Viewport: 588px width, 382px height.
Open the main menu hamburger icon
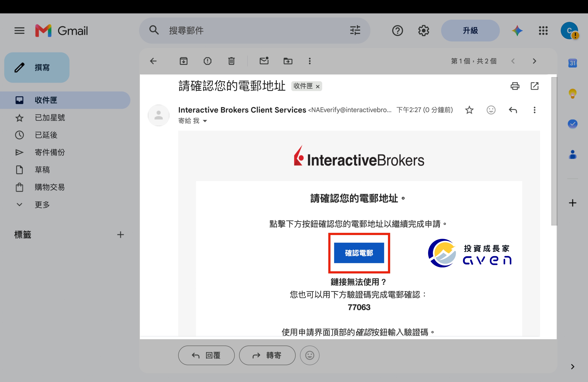tap(19, 31)
